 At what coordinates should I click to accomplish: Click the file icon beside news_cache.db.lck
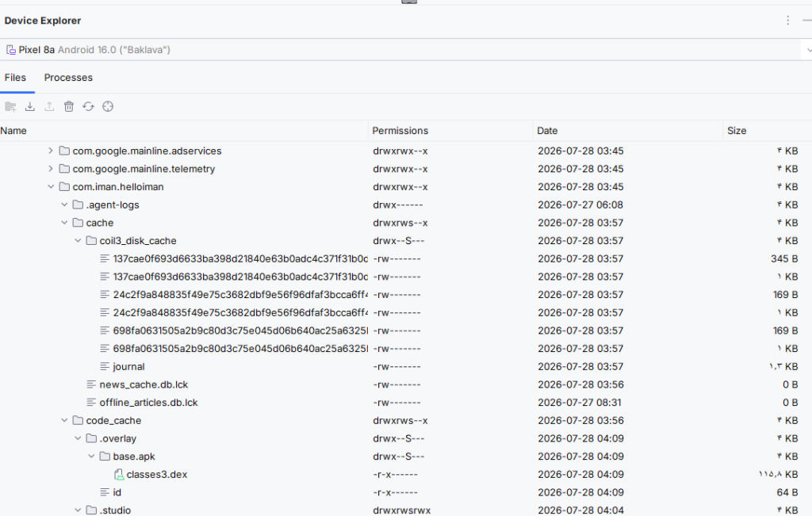pyautogui.click(x=91, y=384)
